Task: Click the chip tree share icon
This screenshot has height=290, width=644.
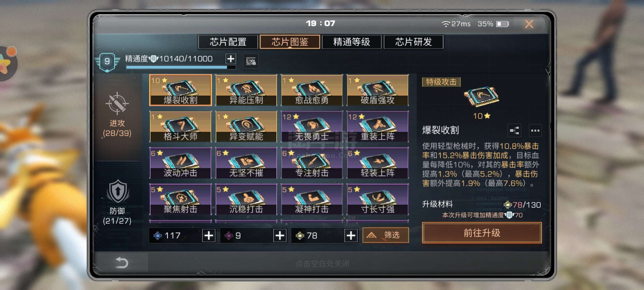Action: (515, 131)
